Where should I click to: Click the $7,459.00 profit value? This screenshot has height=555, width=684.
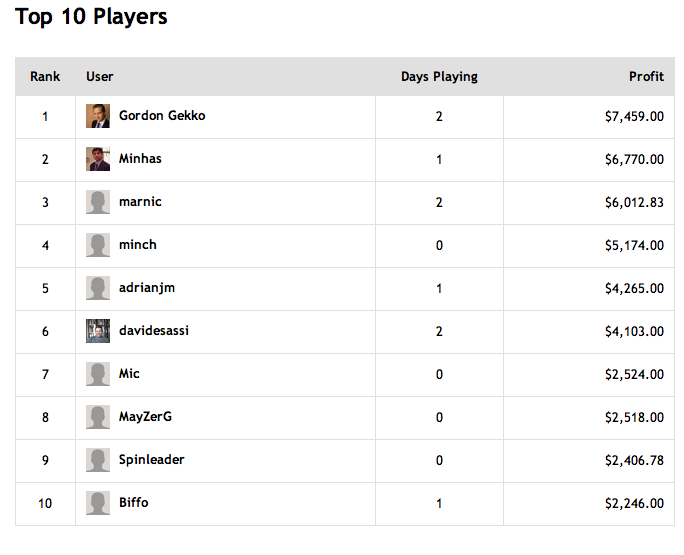click(x=634, y=116)
